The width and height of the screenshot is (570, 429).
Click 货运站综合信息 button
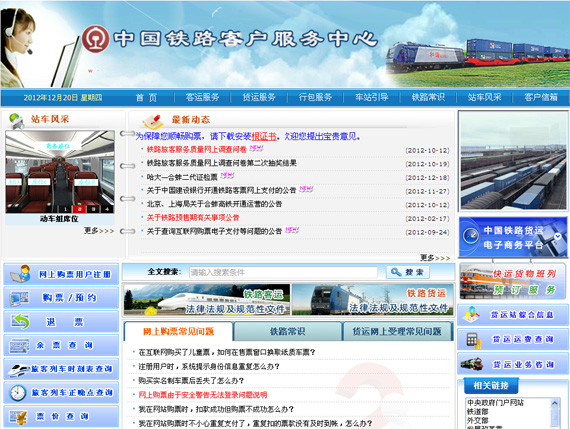513,315
